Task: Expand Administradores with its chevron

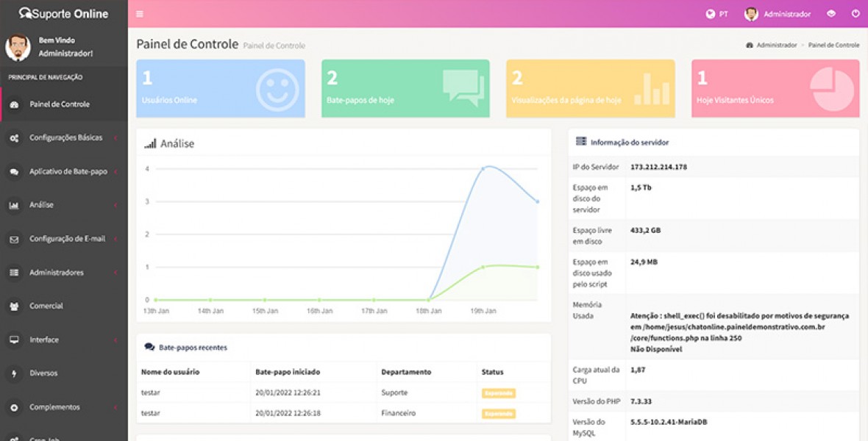Action: [x=115, y=273]
